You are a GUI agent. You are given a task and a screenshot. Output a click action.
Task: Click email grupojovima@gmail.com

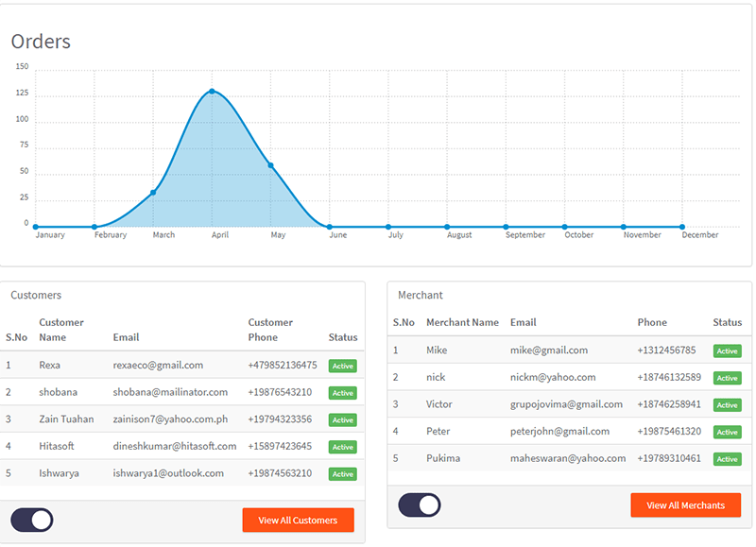tap(566, 404)
